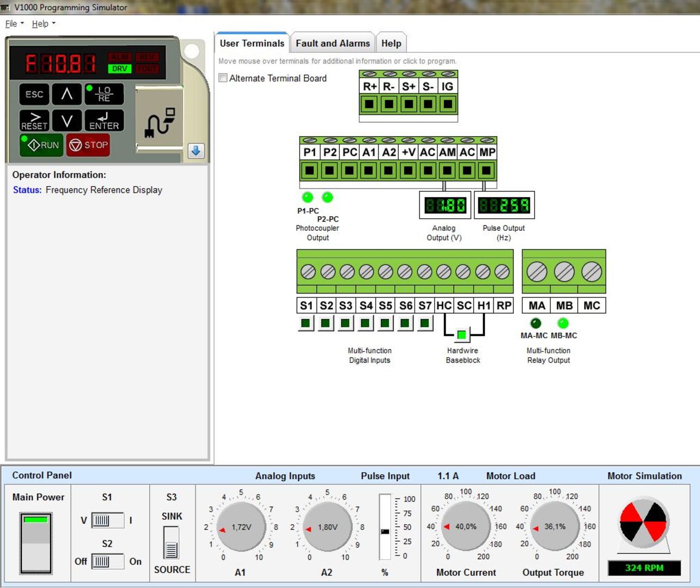Toggle the Main Power rocker switch
This screenshot has height=588, width=700.
click(x=36, y=543)
